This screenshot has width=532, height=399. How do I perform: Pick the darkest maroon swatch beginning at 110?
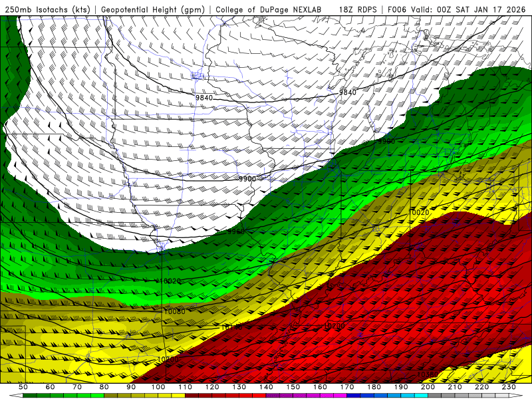(x=192, y=396)
